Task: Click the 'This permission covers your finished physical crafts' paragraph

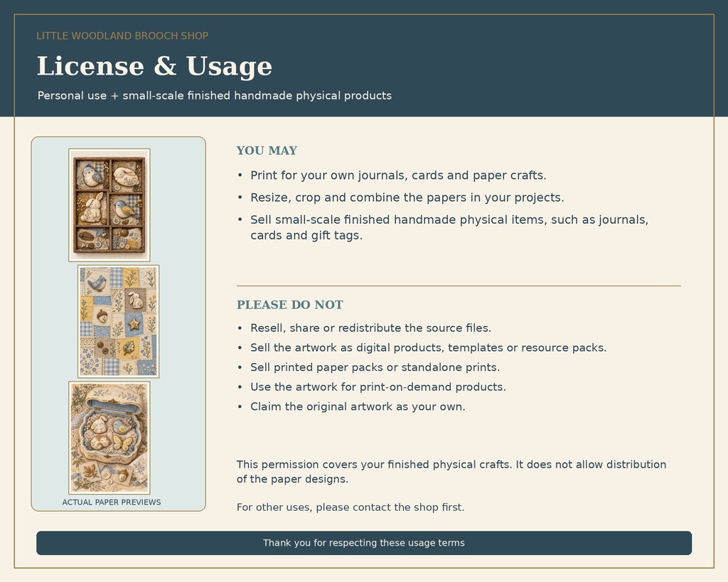Action: tap(451, 472)
